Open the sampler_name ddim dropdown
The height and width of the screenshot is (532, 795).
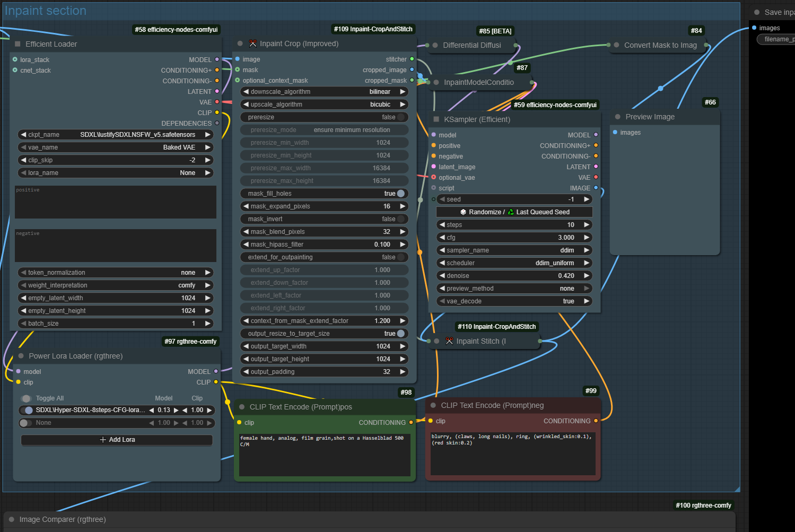click(514, 250)
